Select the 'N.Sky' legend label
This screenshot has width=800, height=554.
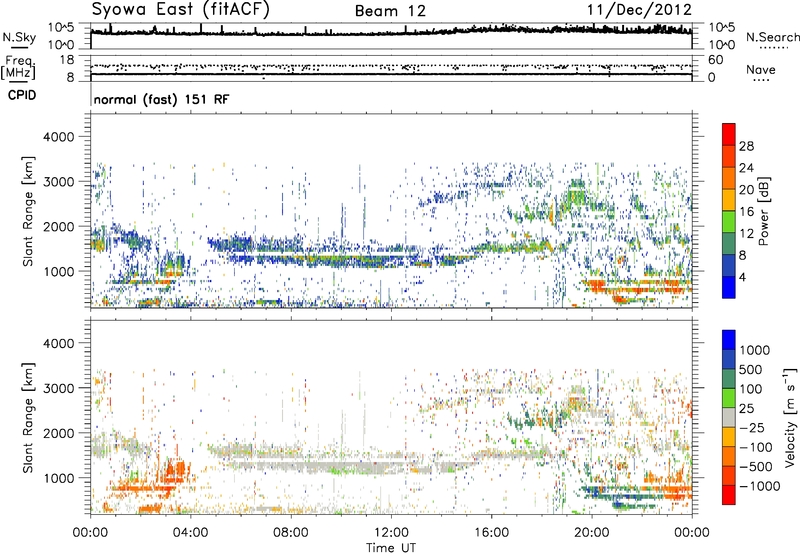(19, 37)
